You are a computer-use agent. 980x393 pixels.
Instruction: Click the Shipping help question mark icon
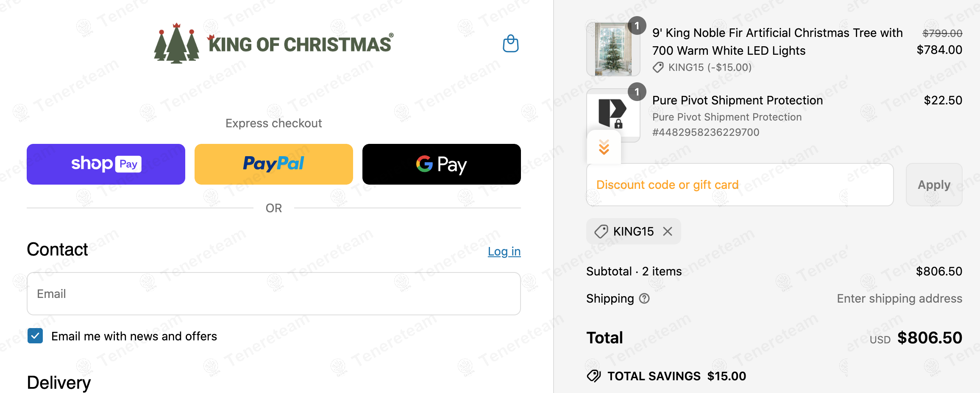click(644, 299)
